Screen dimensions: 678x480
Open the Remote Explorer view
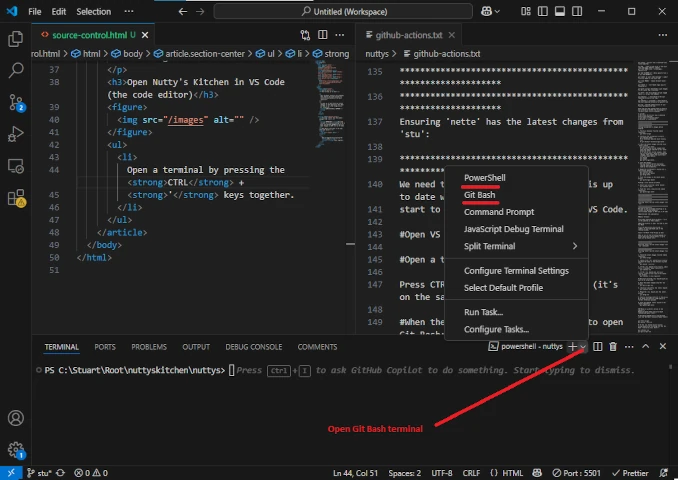tap(16, 166)
